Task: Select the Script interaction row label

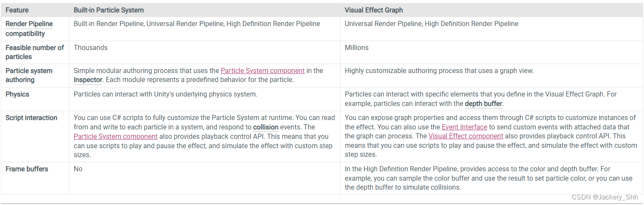Action: [x=31, y=118]
